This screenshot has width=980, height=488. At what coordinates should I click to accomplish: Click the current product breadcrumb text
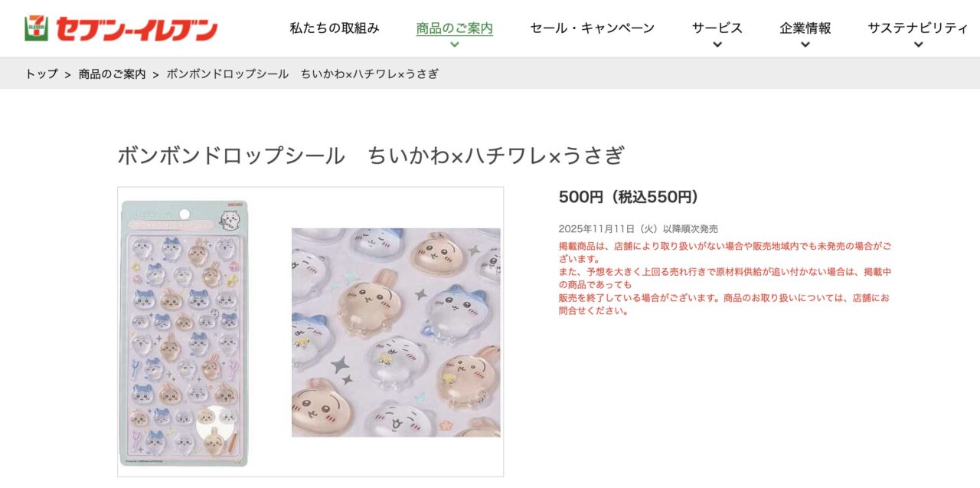(x=302, y=74)
